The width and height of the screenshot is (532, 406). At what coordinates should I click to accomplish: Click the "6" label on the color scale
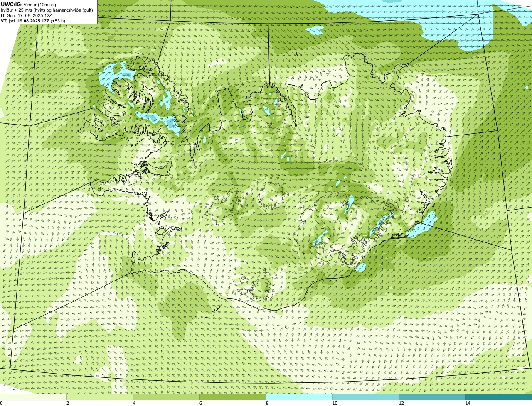point(200,403)
